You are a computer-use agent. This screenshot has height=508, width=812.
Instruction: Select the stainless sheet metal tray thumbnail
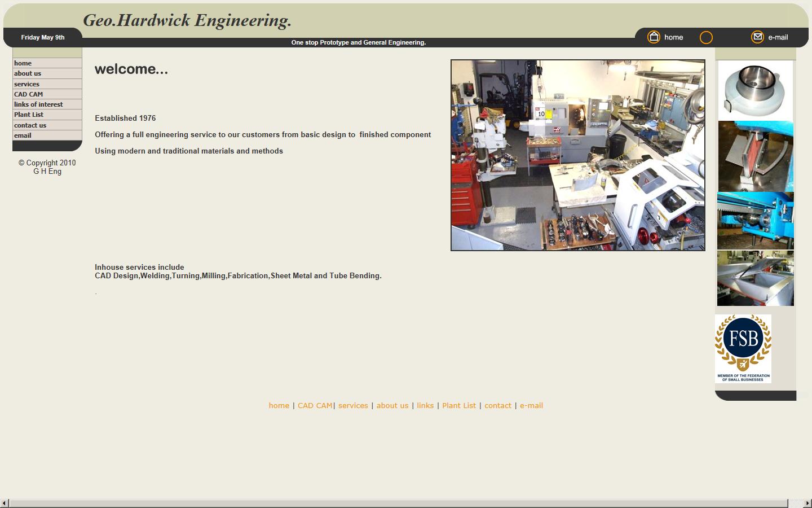(x=755, y=278)
